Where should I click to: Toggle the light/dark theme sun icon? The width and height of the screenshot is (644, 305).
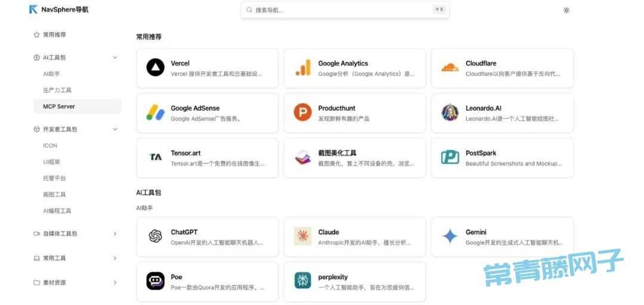coord(566,10)
